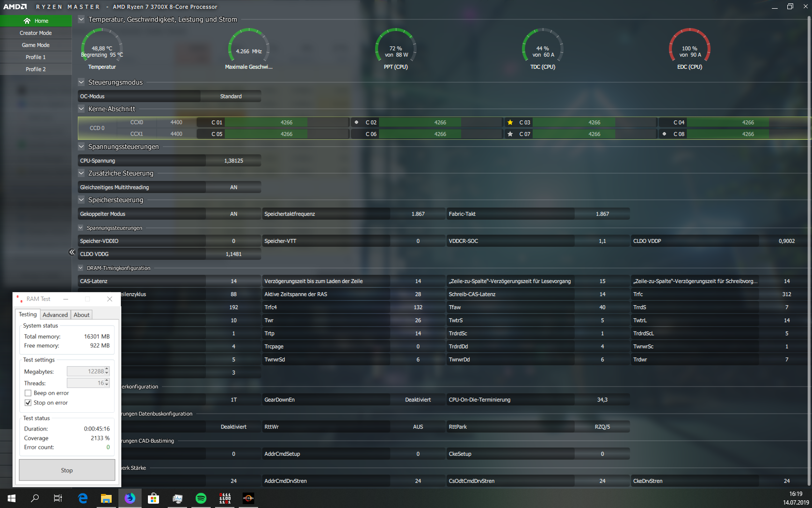
Task: Collapse Temperatur, Geschwindigkeit, Leistung und Strom section
Action: point(81,19)
